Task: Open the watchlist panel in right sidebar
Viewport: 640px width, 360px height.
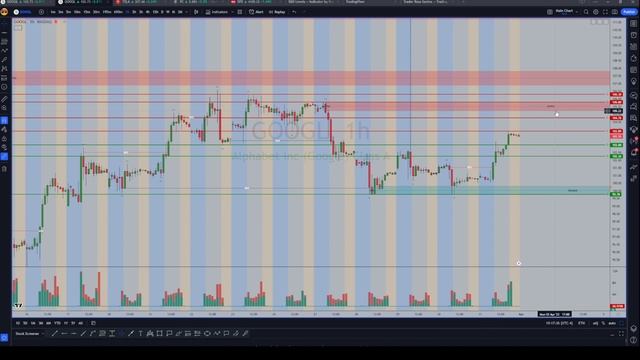Action: (x=633, y=24)
